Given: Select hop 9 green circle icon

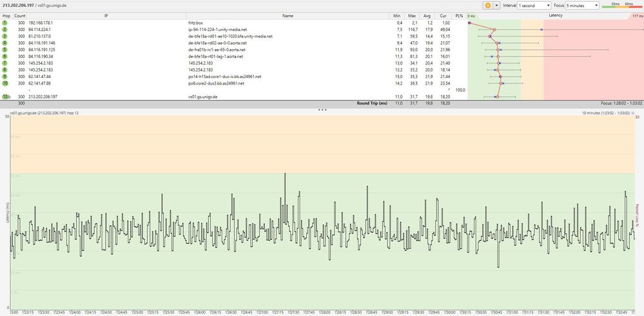Looking at the screenshot, I should (4, 77).
